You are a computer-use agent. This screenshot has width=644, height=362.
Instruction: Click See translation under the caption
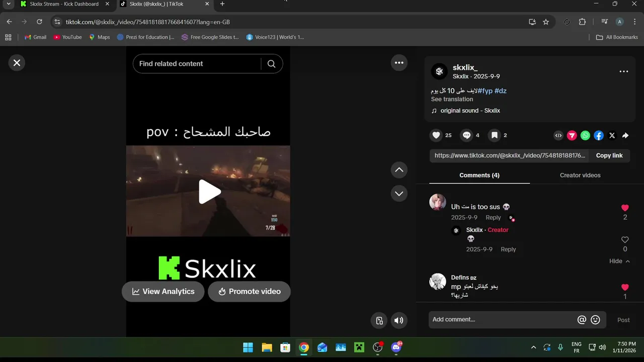pyautogui.click(x=452, y=99)
